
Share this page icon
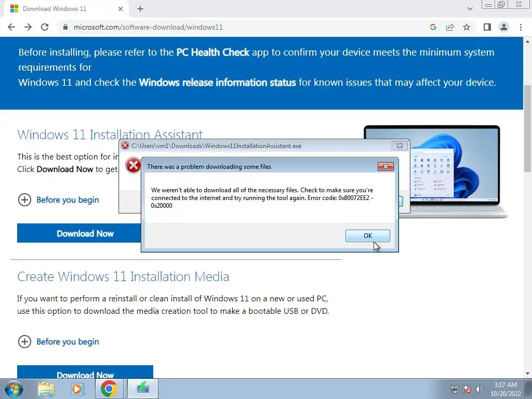[x=450, y=27]
